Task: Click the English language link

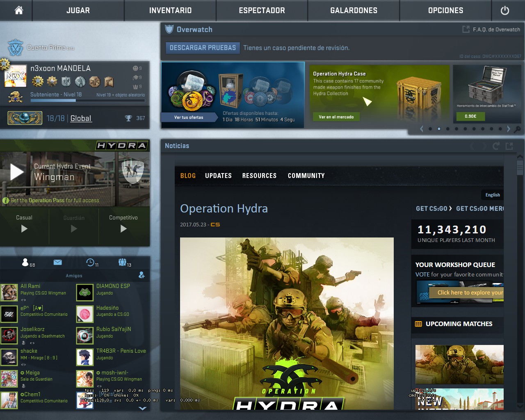Action: pyautogui.click(x=493, y=195)
